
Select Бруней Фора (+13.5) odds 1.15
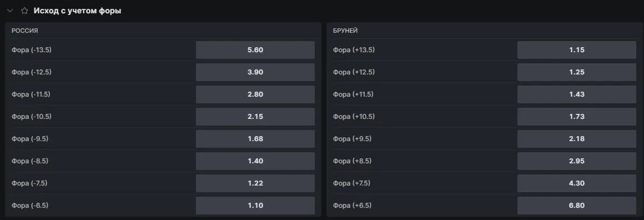(577, 50)
